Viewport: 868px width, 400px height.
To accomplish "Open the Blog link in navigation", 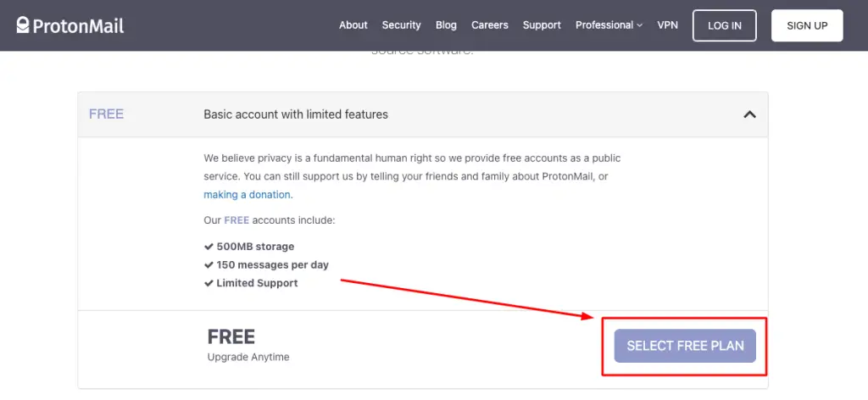I will [x=446, y=25].
